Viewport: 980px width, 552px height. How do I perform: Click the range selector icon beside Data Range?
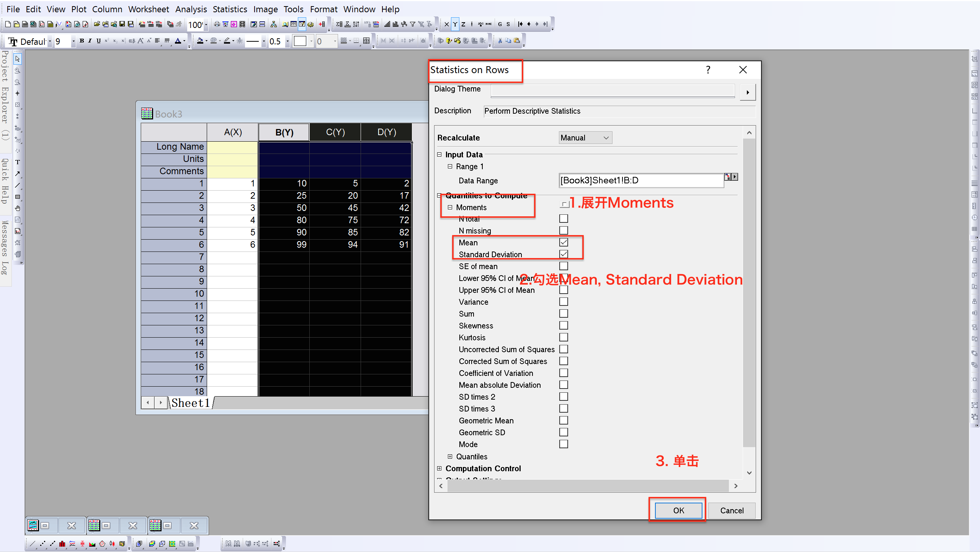click(728, 177)
